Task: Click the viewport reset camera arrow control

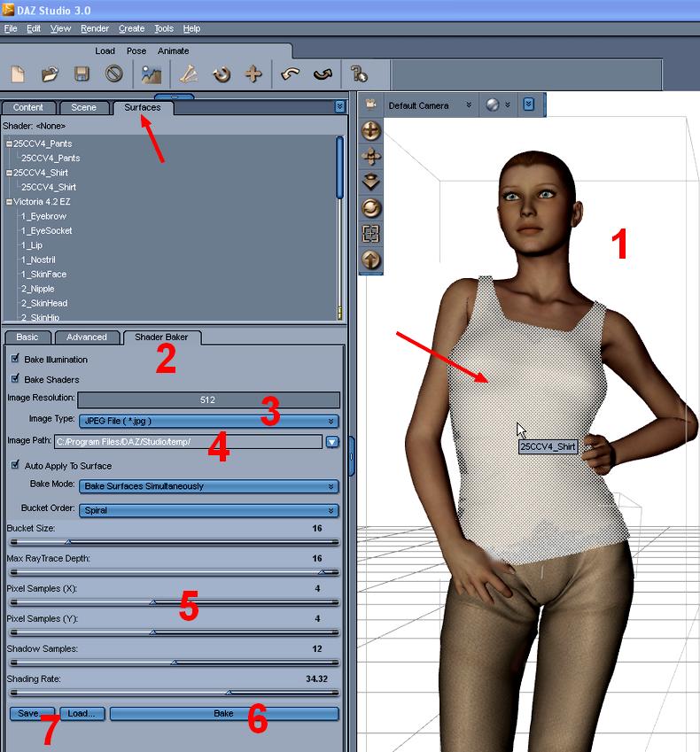Action: click(371, 260)
